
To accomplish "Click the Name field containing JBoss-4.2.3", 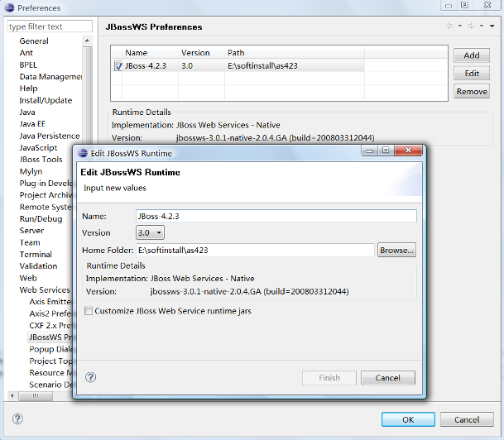I will 276,216.
